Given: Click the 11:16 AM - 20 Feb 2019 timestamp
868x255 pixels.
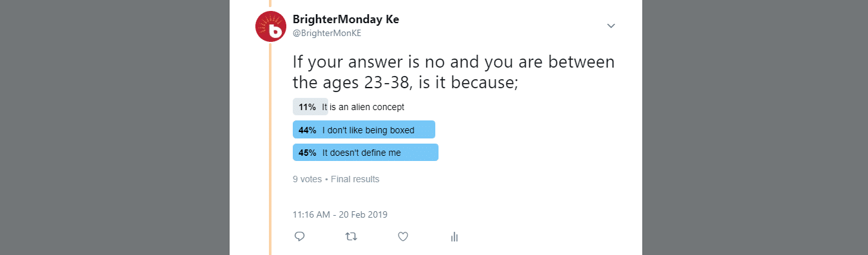Looking at the screenshot, I should 340,214.
